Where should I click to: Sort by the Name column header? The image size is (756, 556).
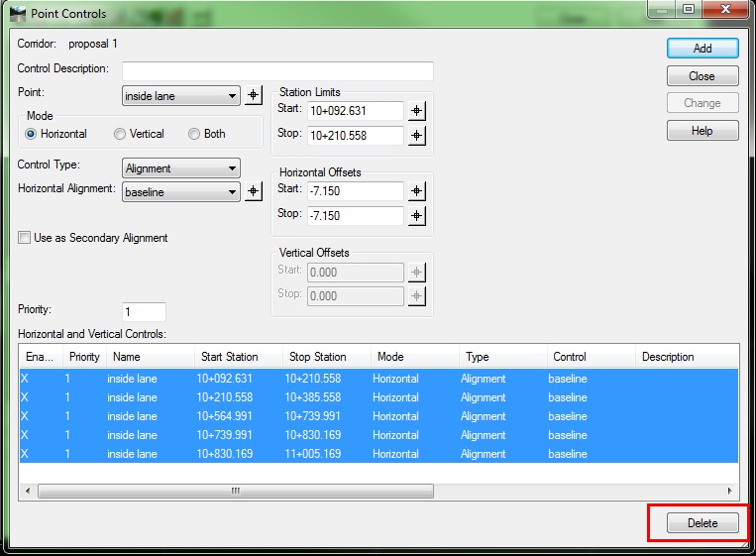pos(151,357)
